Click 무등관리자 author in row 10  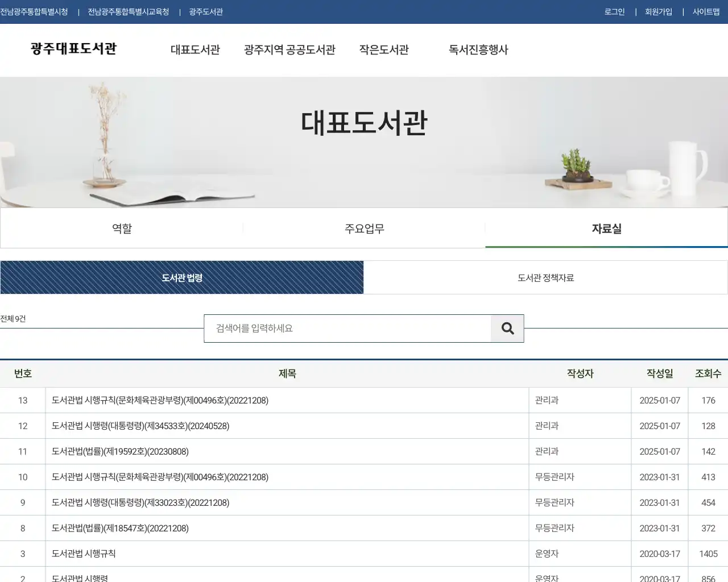tap(555, 477)
